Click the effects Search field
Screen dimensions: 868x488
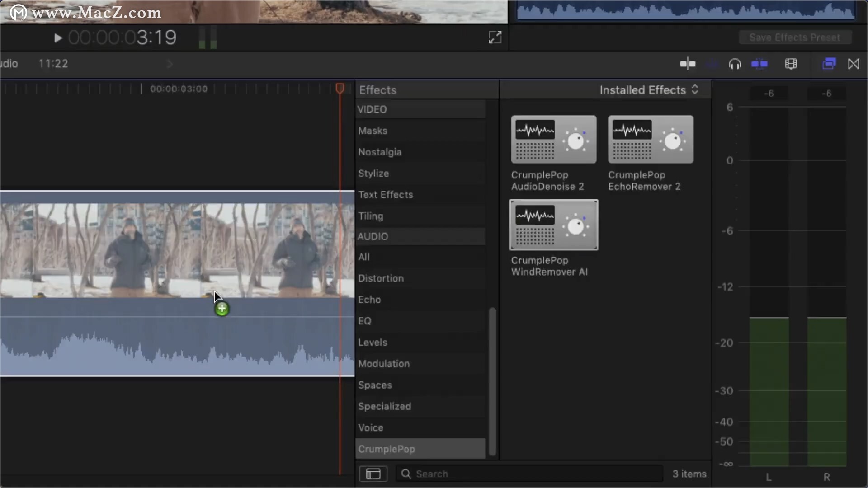(529, 474)
